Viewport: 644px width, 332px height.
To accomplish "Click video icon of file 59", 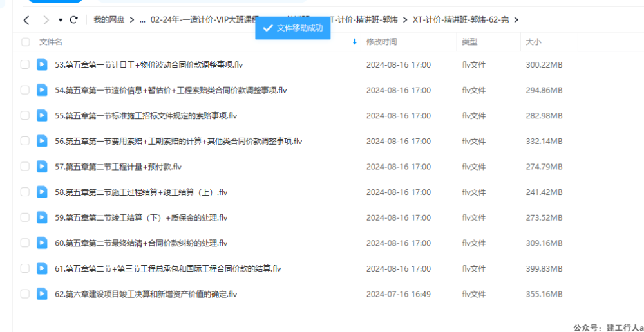I will pos(42,217).
